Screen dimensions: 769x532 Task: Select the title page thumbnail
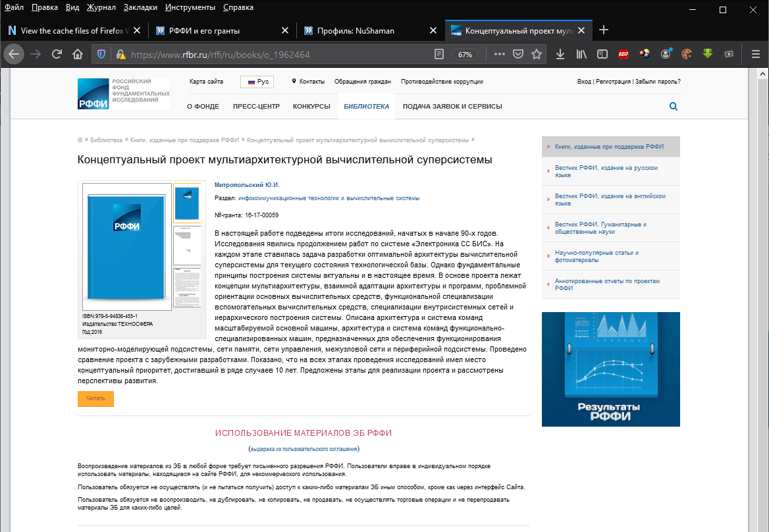coord(187,245)
